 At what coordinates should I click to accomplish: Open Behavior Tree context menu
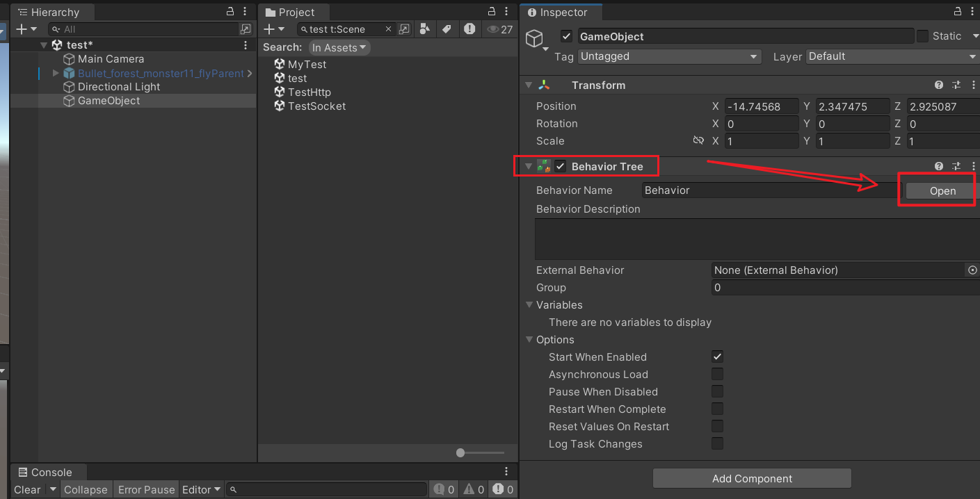973,167
